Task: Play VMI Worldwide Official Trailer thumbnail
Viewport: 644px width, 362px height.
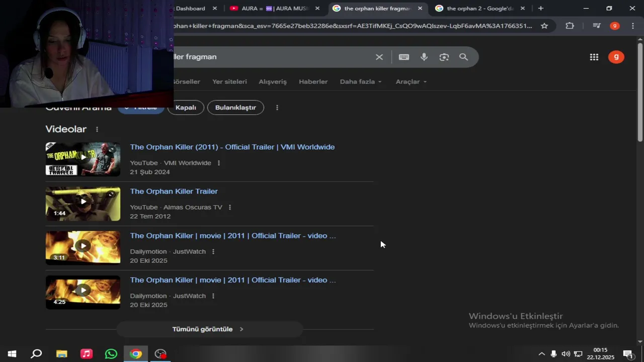Action: (x=83, y=159)
